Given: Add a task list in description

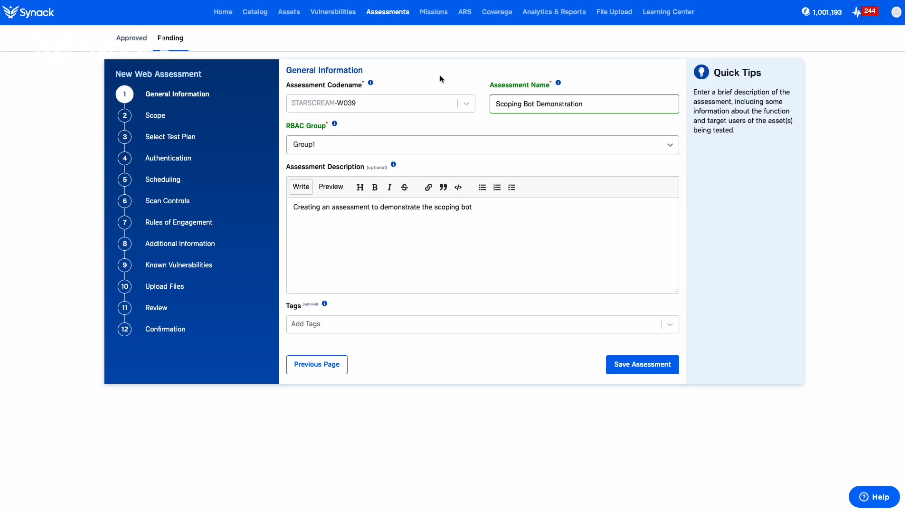Looking at the screenshot, I should click(x=511, y=187).
